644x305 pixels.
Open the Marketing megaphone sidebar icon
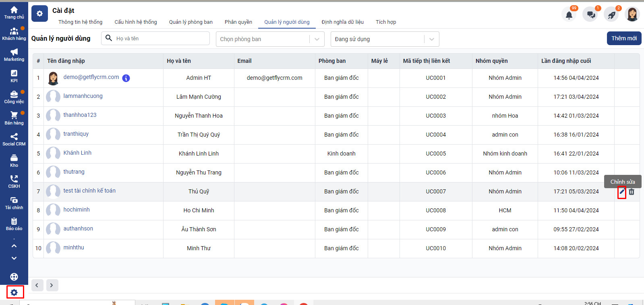pos(14,52)
